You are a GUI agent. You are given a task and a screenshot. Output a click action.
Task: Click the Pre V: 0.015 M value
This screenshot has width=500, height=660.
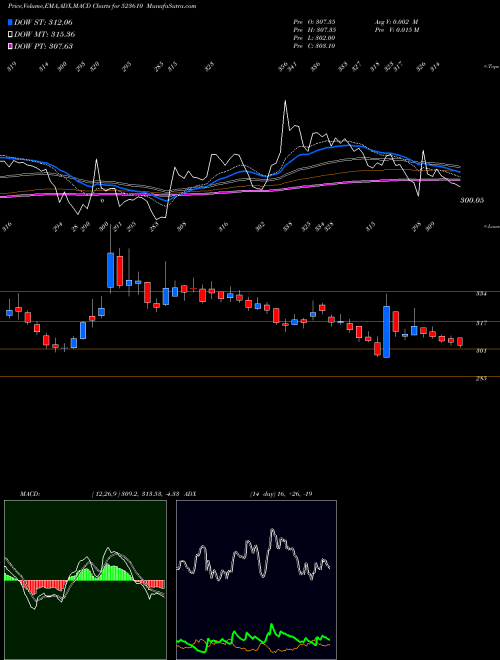click(x=396, y=30)
